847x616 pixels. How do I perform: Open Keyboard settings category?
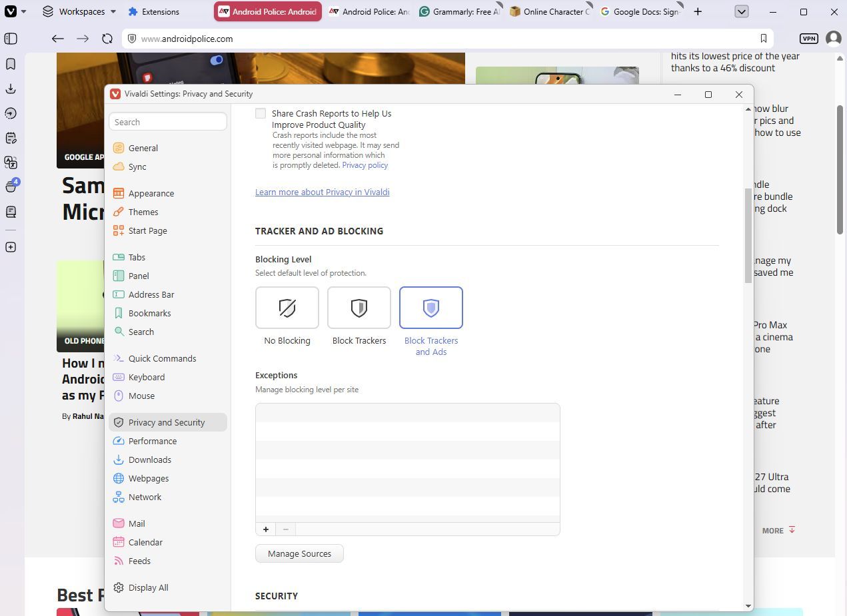(168, 377)
